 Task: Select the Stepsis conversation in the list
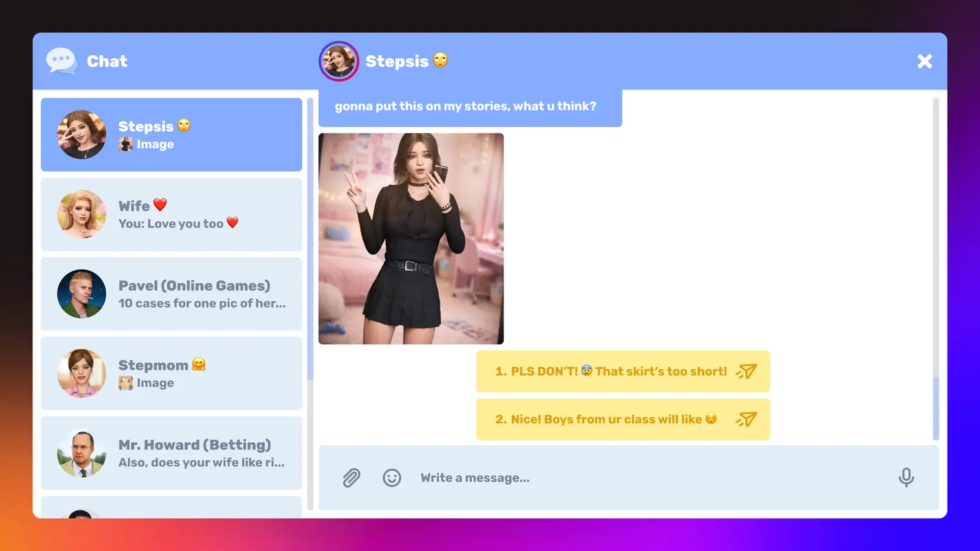(171, 135)
